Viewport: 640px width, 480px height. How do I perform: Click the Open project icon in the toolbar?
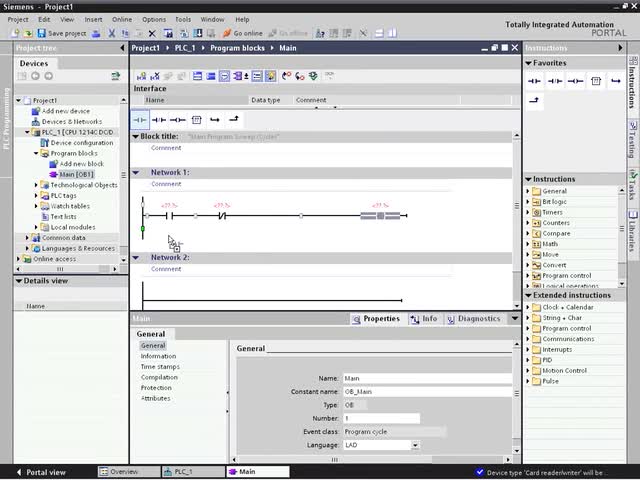click(x=28, y=33)
